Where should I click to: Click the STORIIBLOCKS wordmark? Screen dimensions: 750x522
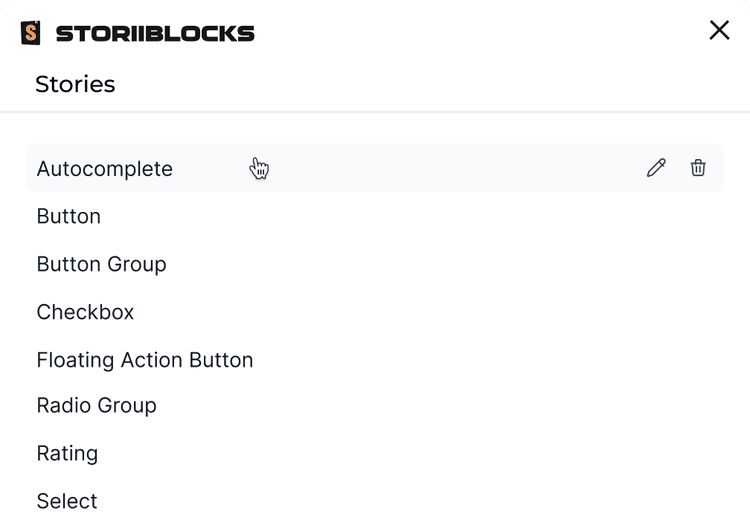(155, 34)
